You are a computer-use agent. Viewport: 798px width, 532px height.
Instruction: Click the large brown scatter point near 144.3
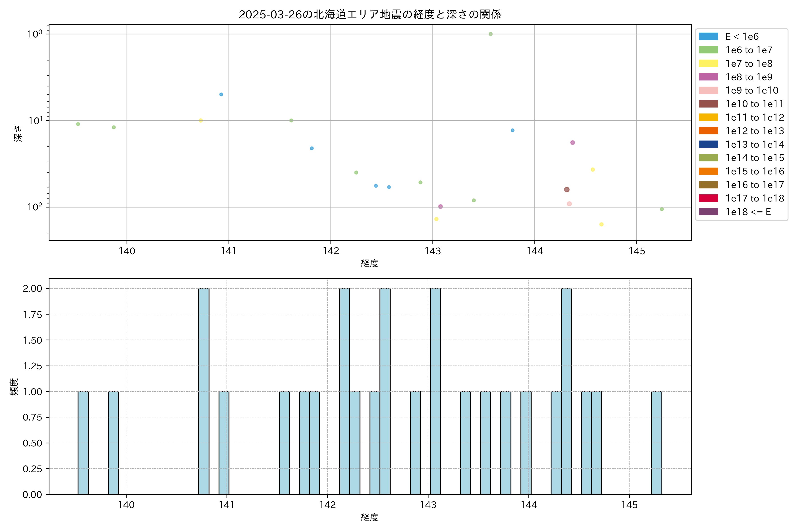[567, 190]
